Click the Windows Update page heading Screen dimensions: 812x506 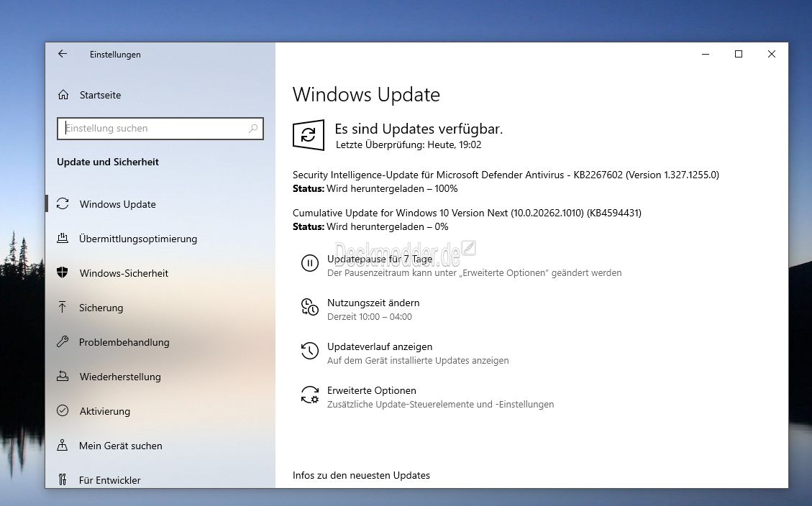366,95
